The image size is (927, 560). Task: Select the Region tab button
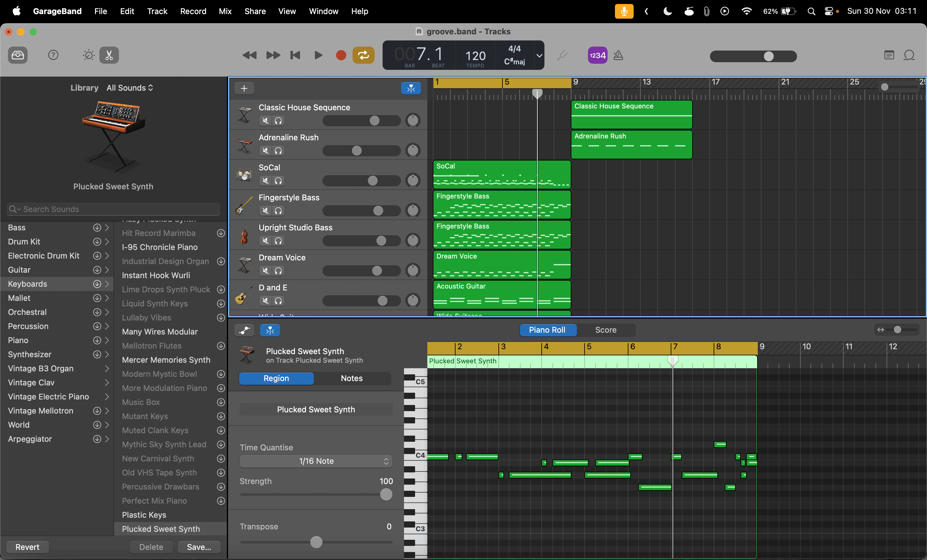tap(276, 378)
